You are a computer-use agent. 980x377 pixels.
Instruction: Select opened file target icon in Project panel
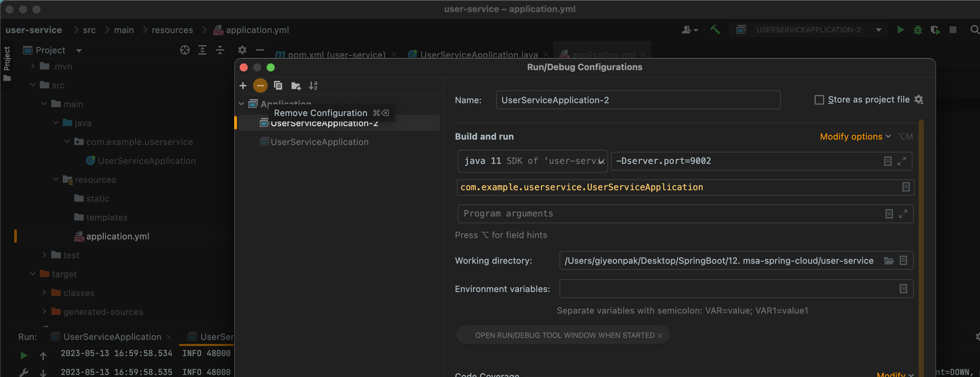[185, 50]
